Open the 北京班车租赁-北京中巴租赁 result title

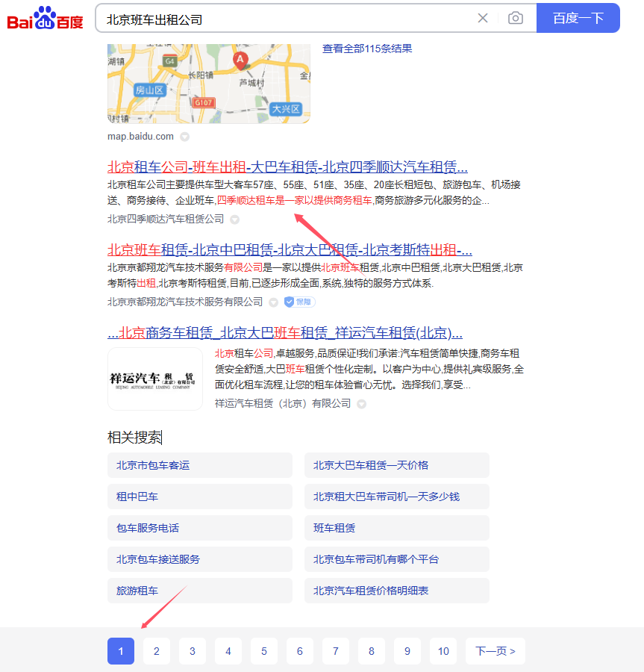click(290, 249)
